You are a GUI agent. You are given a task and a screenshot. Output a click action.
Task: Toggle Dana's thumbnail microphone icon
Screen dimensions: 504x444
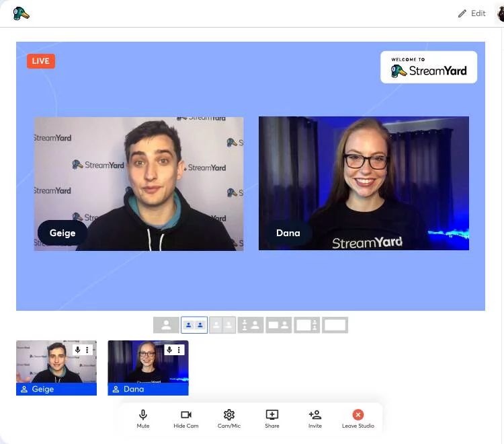169,350
